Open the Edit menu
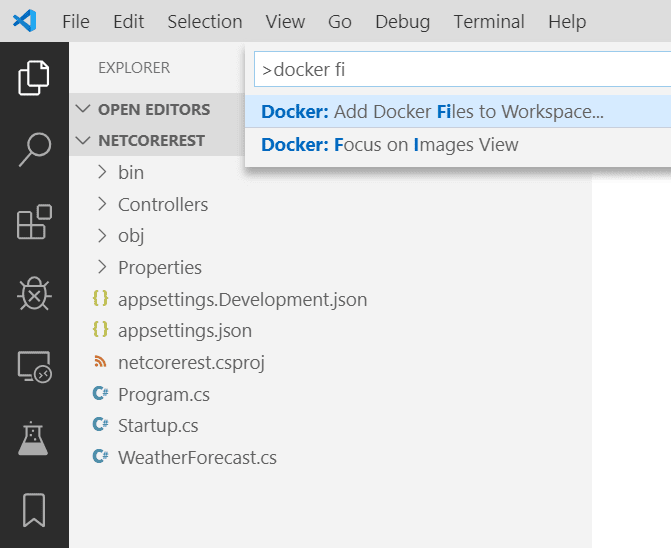 click(128, 21)
